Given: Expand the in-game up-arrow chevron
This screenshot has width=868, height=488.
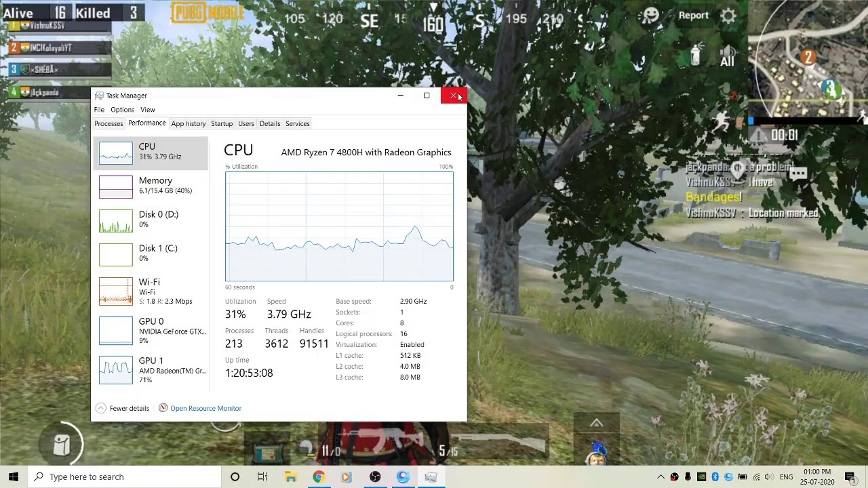Looking at the screenshot, I should 596,424.
